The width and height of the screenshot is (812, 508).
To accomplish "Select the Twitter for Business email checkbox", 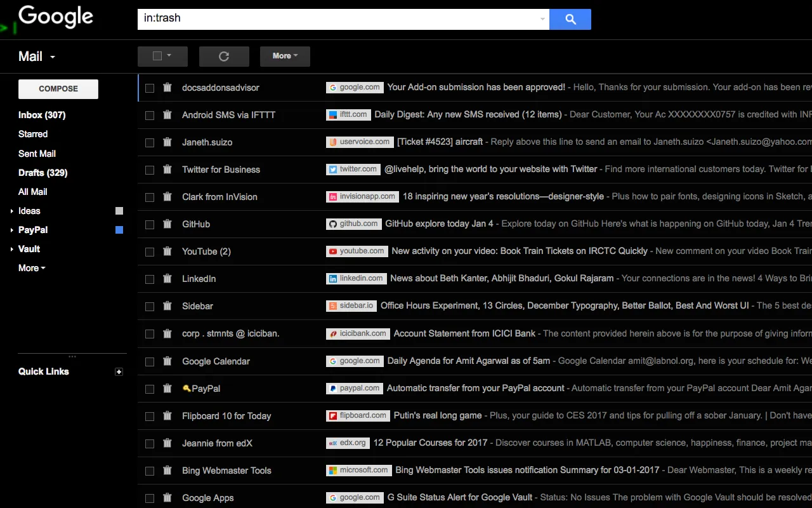I will [150, 170].
